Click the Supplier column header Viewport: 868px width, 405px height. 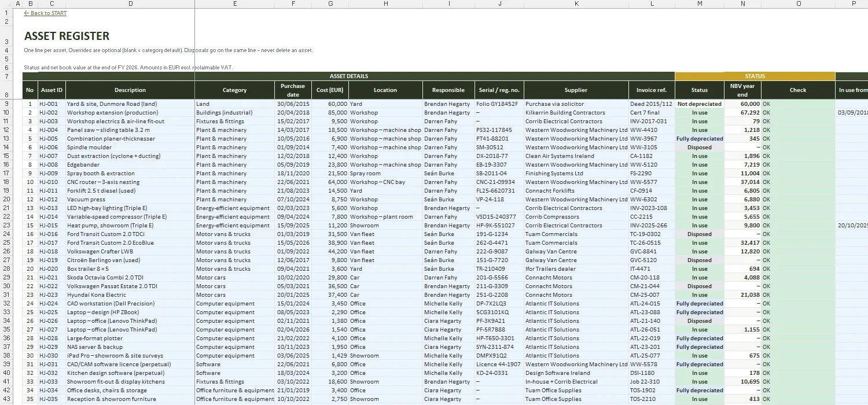coord(576,90)
